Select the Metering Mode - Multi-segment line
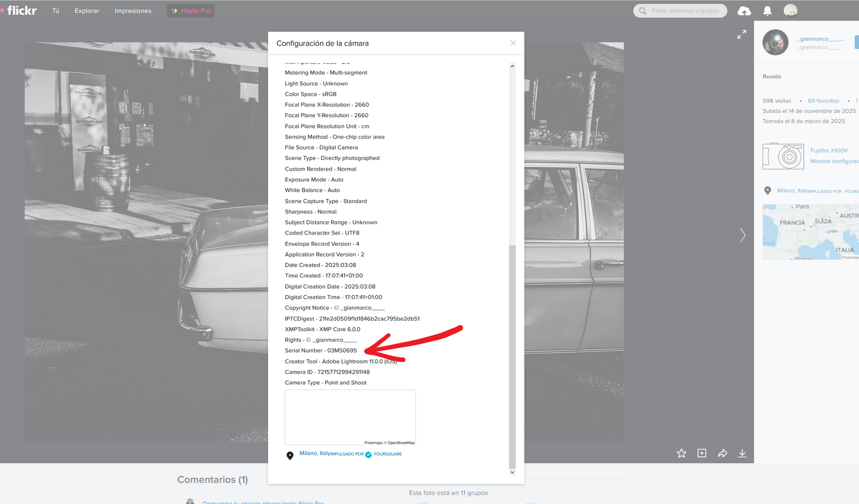The height and width of the screenshot is (504, 859). click(x=326, y=72)
